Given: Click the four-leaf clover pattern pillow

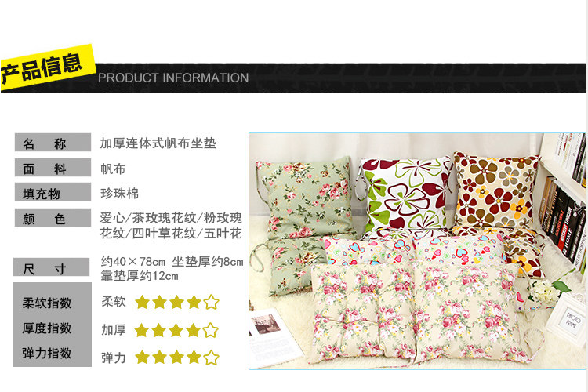Looking at the screenshot, I should point(405,195).
